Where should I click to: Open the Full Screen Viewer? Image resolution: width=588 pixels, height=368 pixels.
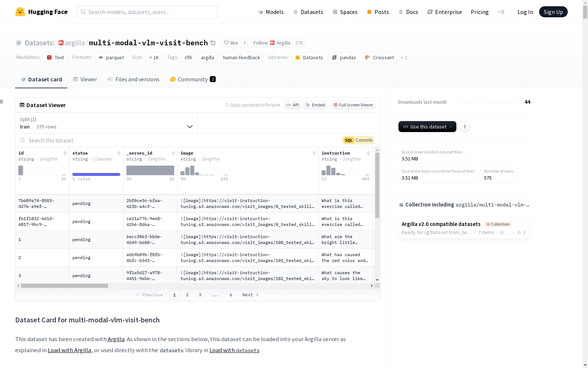pos(353,105)
